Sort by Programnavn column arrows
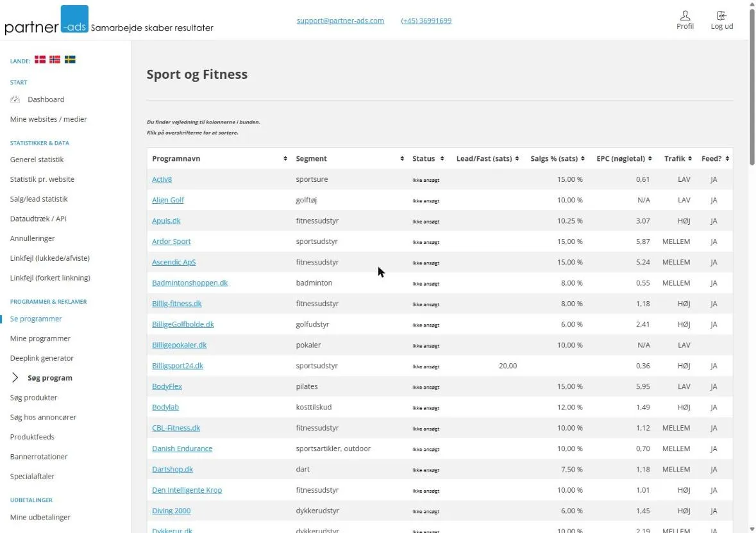Viewport: 756px width, 533px height. pos(285,158)
